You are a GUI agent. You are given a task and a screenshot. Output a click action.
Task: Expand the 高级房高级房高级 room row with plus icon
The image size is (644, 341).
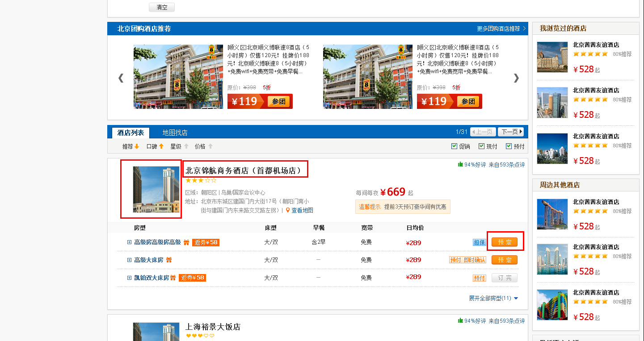(130, 242)
